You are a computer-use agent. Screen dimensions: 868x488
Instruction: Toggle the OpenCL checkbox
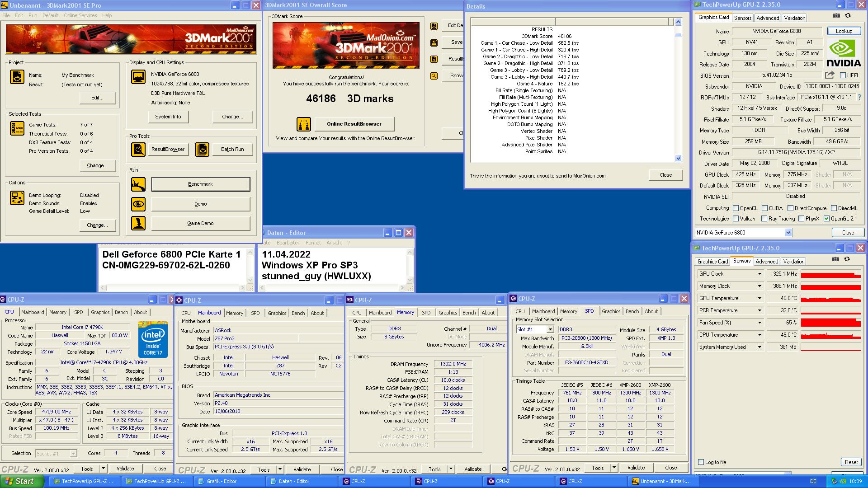(x=736, y=208)
